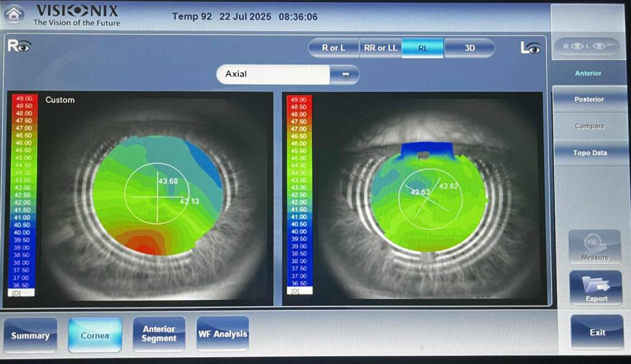Click the R/L eye selector icon button
Screen dimensions: 631x364
coord(587,47)
